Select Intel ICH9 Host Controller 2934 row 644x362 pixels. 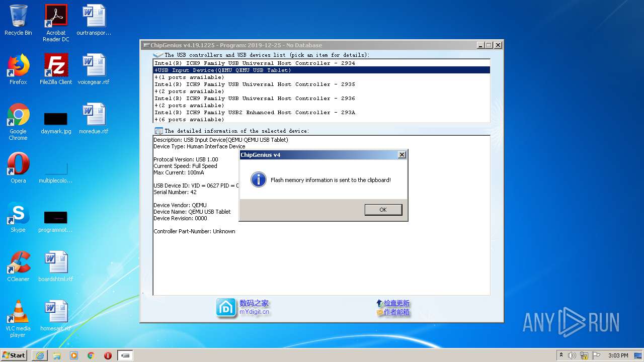321,63
